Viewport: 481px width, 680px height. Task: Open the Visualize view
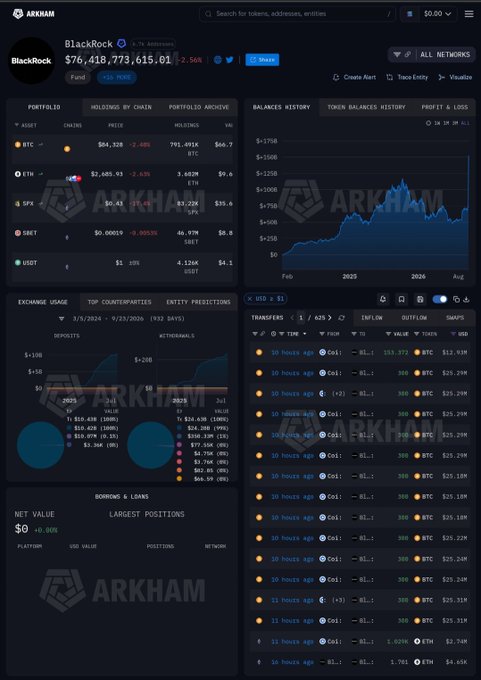(455, 77)
